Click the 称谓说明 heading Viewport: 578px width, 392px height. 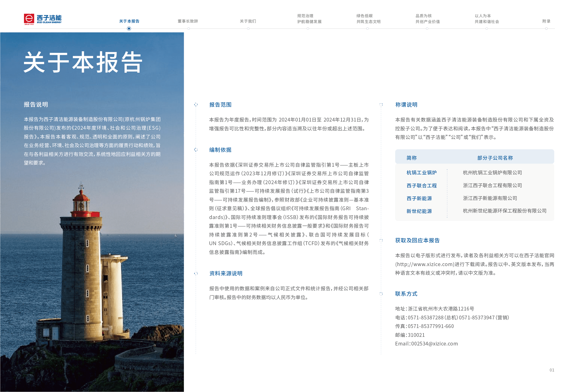[406, 105]
